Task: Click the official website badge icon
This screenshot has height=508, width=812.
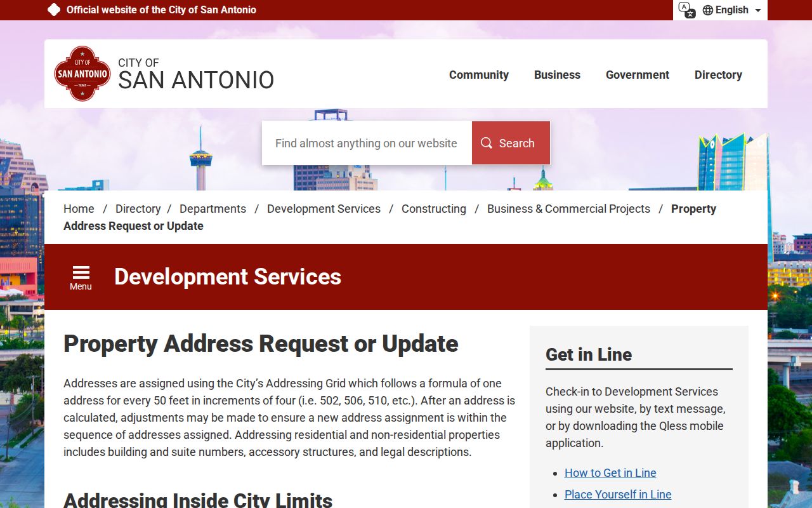Action: pos(54,10)
